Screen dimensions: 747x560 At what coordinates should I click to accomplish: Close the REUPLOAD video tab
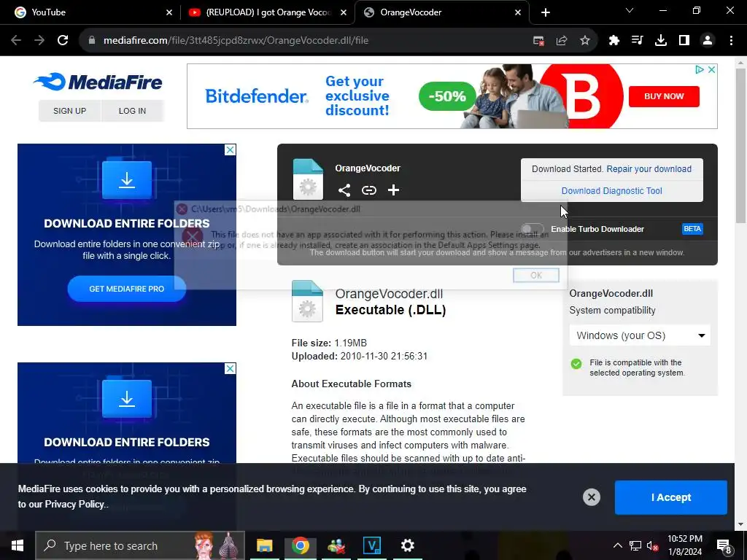(344, 13)
